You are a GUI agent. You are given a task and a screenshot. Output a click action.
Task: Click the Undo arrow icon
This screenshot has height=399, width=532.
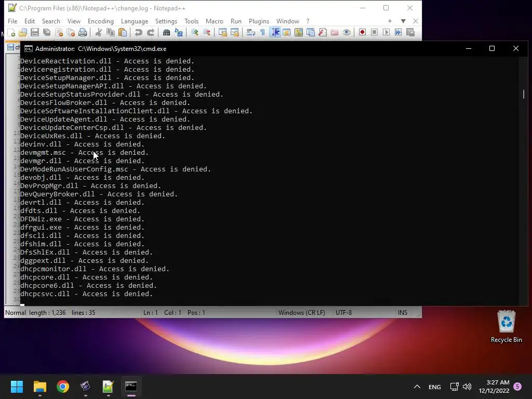coord(138,32)
